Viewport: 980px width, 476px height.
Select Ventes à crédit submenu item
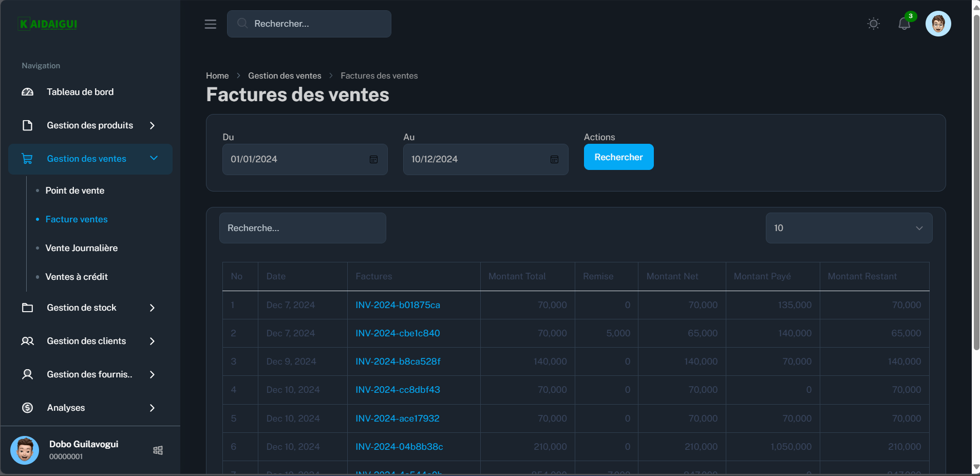click(77, 277)
